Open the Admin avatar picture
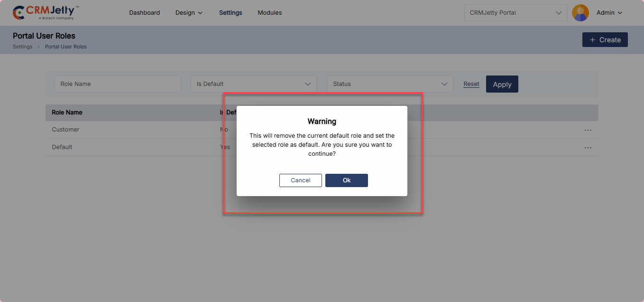The image size is (644, 302). point(580,13)
